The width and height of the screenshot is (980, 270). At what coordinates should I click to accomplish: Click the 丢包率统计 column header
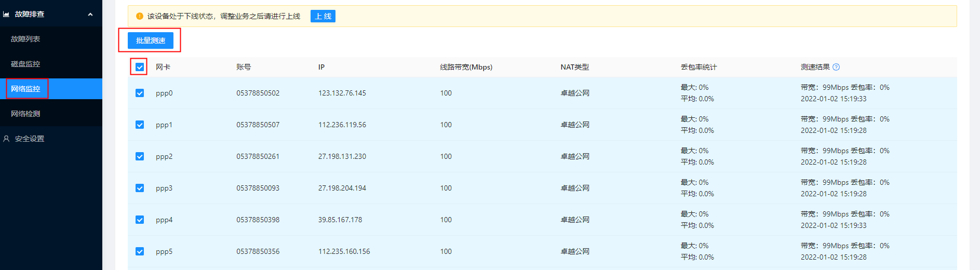699,67
